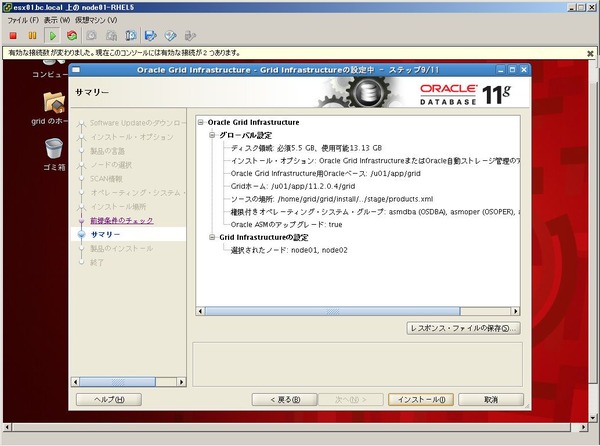Click the 終了 step in the sidebar
The width and height of the screenshot is (600, 446).
[97, 263]
